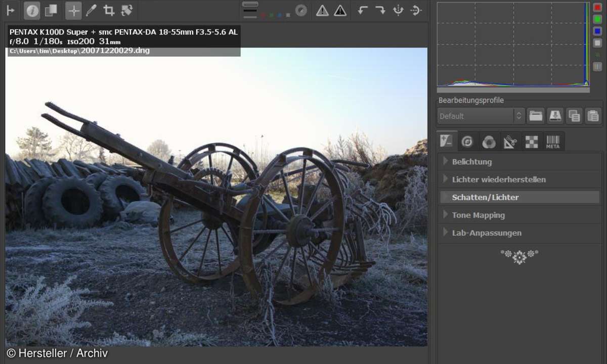The width and height of the screenshot is (607, 364).
Task: Switch to the Color tab
Action: 489,142
